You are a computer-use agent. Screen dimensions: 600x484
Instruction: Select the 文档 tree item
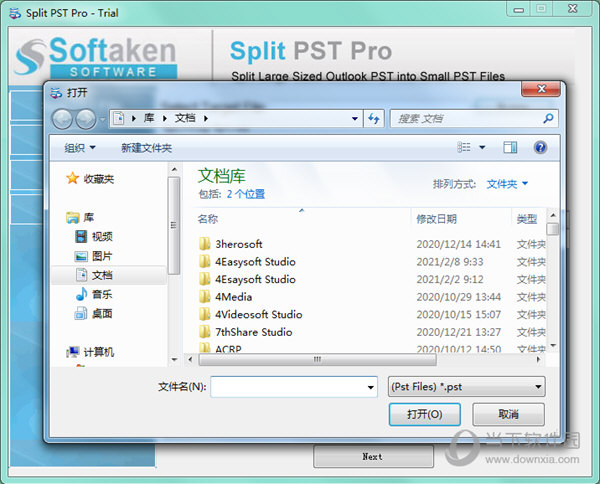coord(109,275)
